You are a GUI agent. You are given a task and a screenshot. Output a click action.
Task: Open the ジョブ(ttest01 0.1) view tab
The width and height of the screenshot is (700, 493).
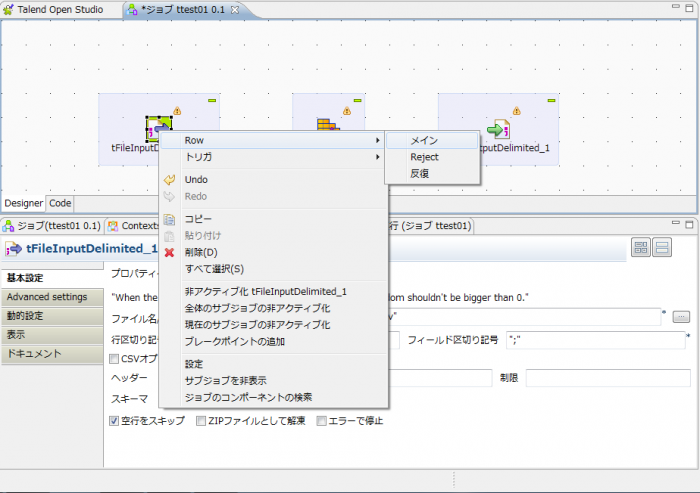pyautogui.click(x=53, y=226)
